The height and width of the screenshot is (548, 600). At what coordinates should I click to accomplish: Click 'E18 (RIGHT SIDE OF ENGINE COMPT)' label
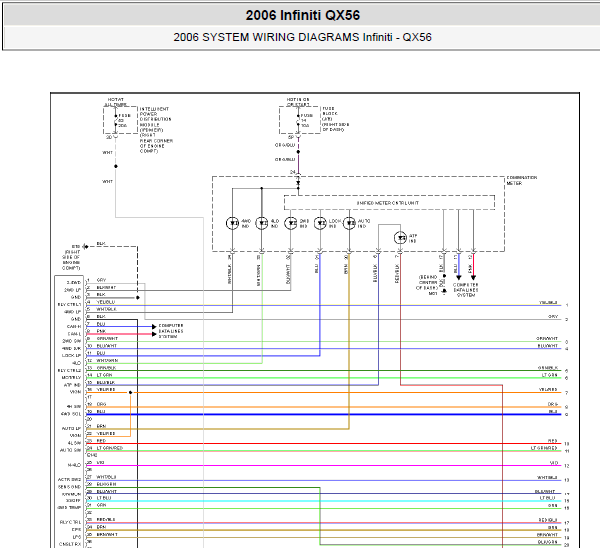pyautogui.click(x=71, y=257)
